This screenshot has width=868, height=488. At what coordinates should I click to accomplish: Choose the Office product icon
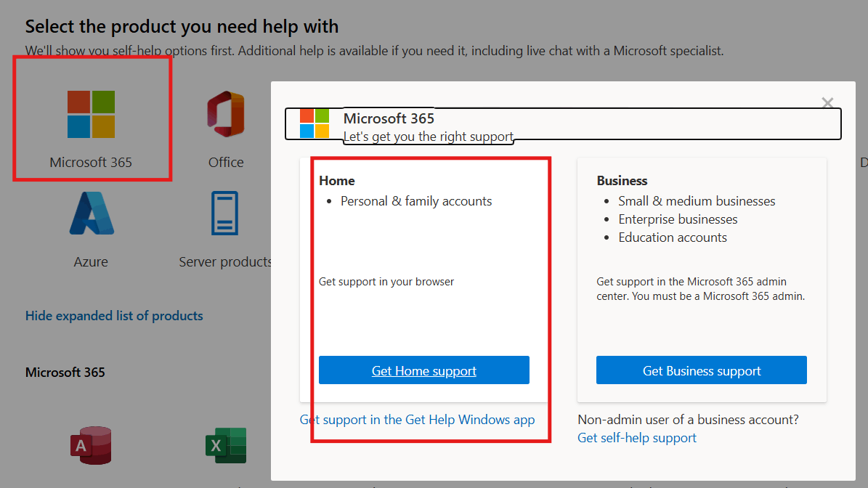226,114
